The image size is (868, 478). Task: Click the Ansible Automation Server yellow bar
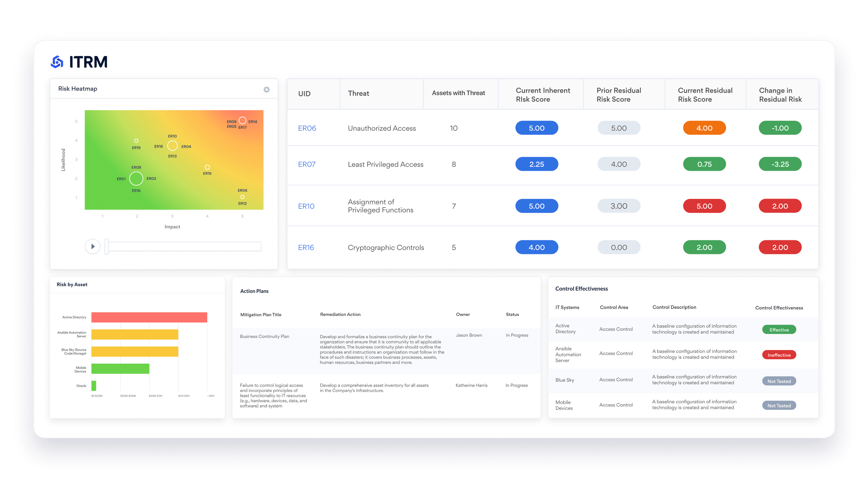[x=134, y=335]
